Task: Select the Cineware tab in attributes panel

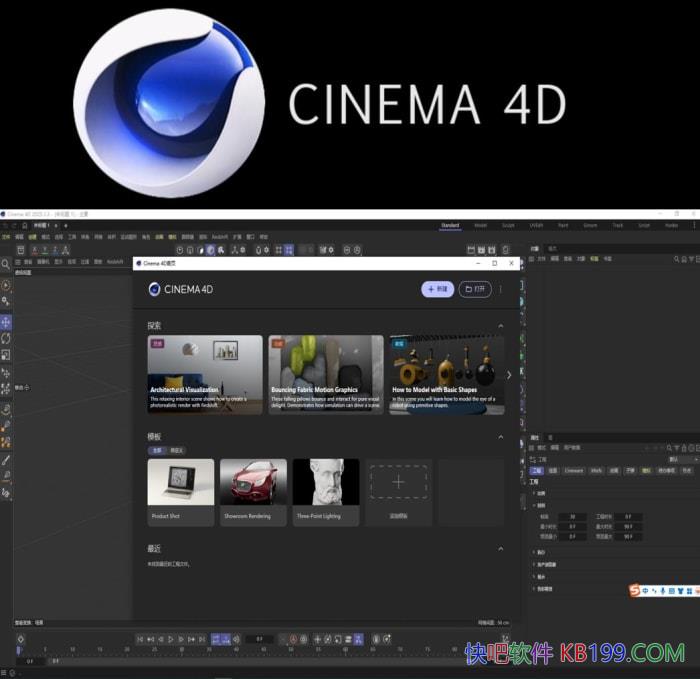Action: 573,470
